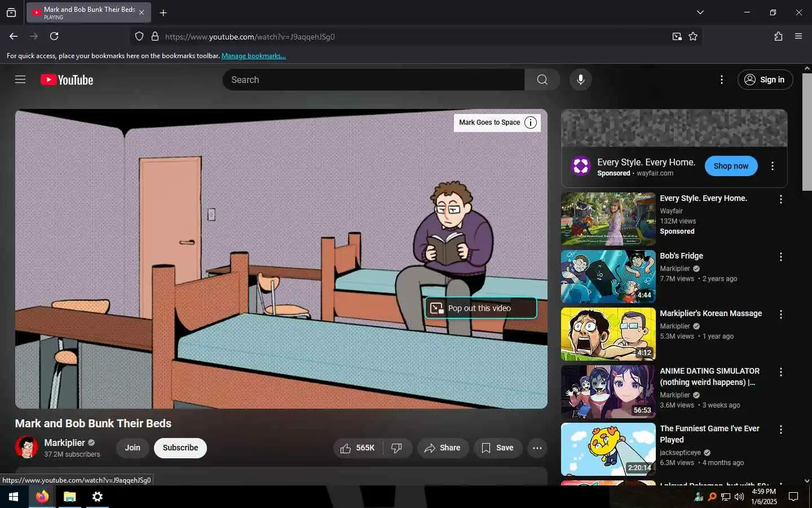This screenshot has height=508, width=812.
Task: Click the Manage bookmarks link
Action: (x=254, y=56)
